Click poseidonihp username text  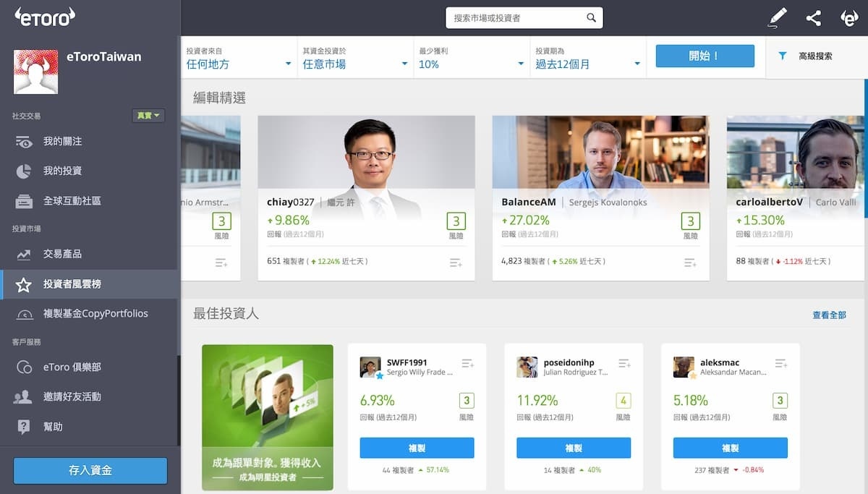coord(569,362)
